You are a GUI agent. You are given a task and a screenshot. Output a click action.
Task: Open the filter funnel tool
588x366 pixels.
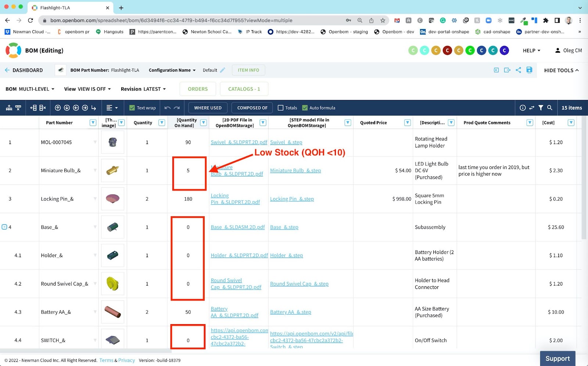pyautogui.click(x=541, y=108)
